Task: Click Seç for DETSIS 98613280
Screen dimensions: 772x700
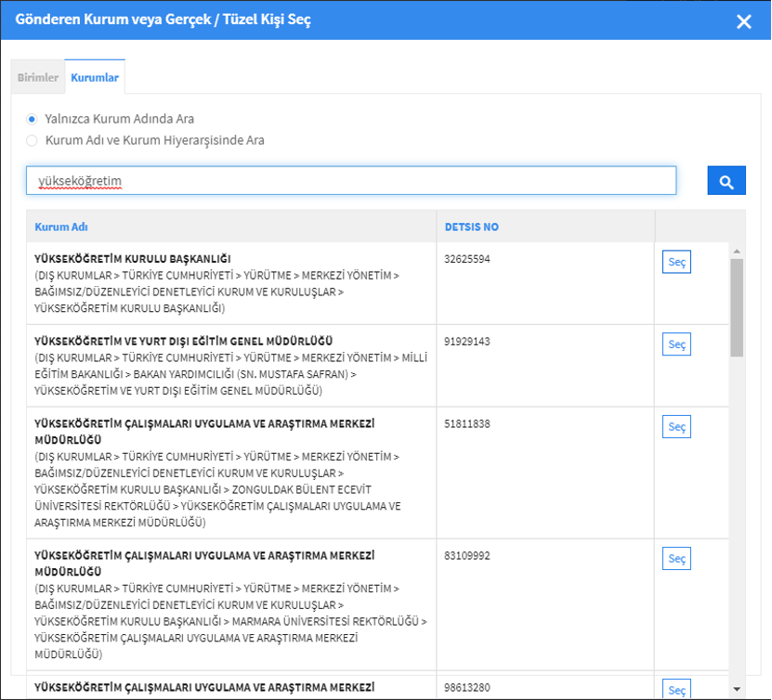Action: point(676,689)
